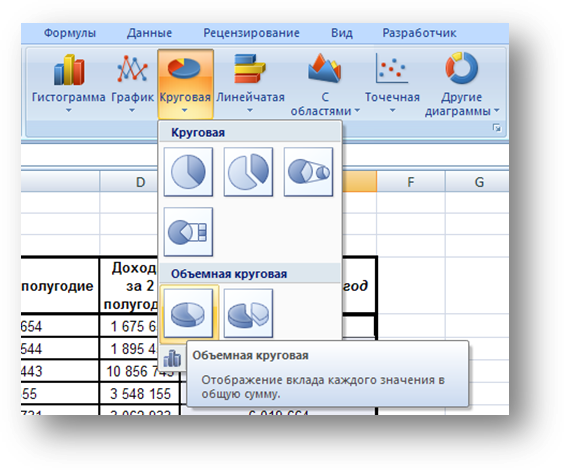
Task: Open the Другие диаграммы donut icon
Action: (462, 68)
